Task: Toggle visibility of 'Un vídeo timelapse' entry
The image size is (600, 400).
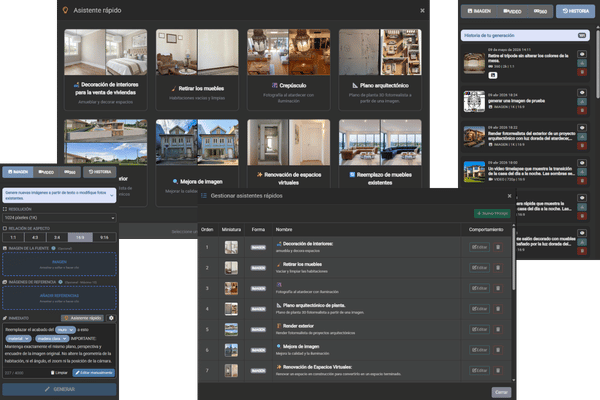Action: (582, 163)
